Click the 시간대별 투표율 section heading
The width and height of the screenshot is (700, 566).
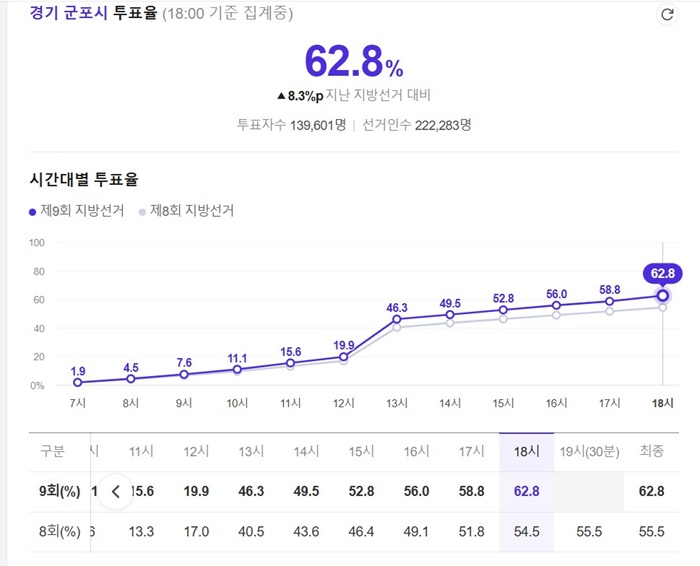click(x=83, y=179)
